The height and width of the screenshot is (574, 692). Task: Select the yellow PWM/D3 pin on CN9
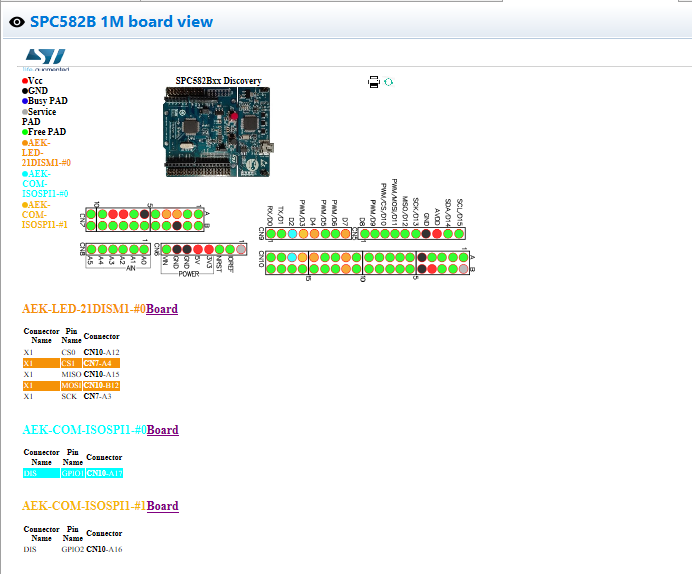pyautogui.click(x=303, y=233)
